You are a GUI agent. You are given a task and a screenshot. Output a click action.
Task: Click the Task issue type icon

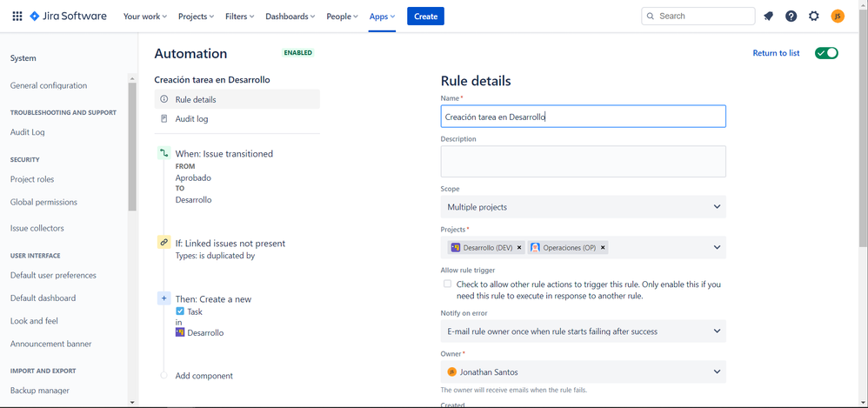pyautogui.click(x=180, y=311)
